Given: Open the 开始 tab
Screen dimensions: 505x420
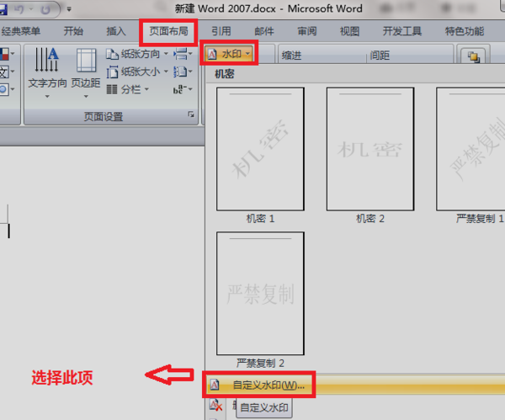Looking at the screenshot, I should click(x=73, y=31).
